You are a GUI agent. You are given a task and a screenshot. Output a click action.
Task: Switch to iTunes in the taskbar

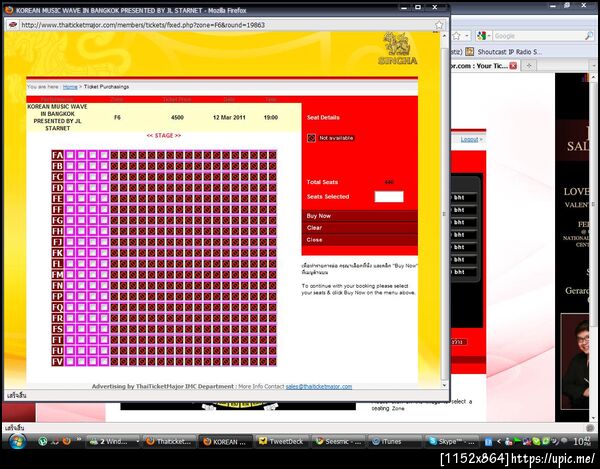[x=394, y=441]
